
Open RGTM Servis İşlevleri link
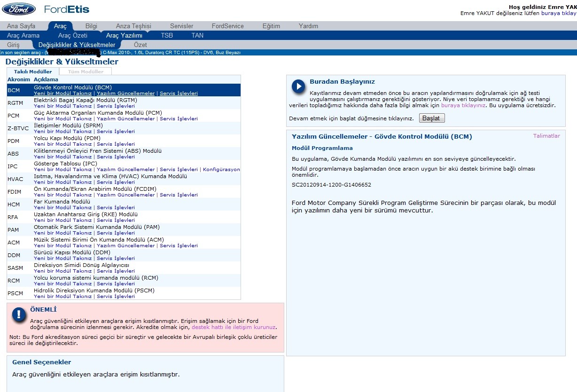coord(116,106)
